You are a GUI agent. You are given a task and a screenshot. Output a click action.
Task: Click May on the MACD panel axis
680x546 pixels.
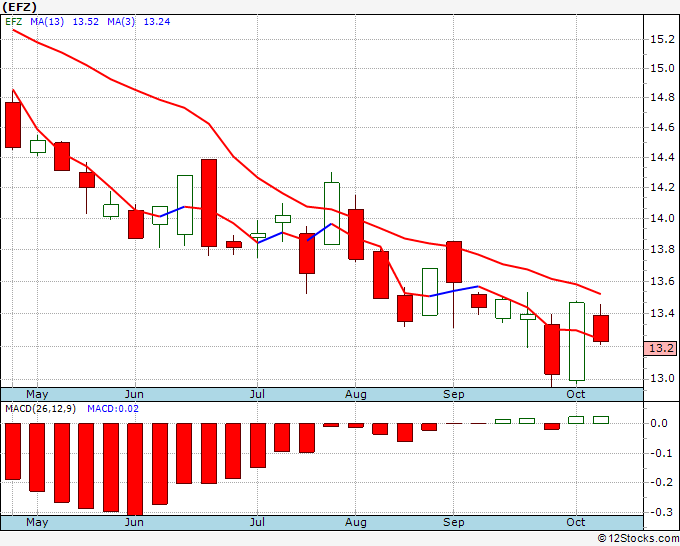[37, 522]
